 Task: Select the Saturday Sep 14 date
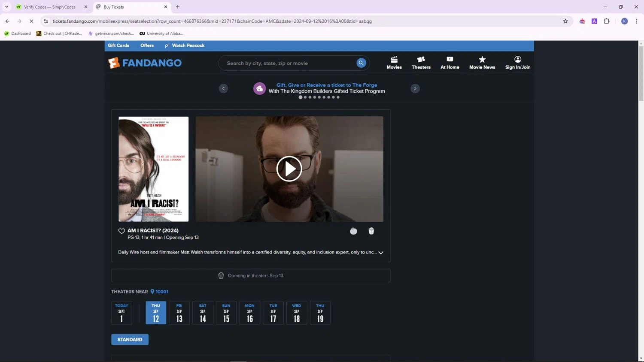click(203, 313)
